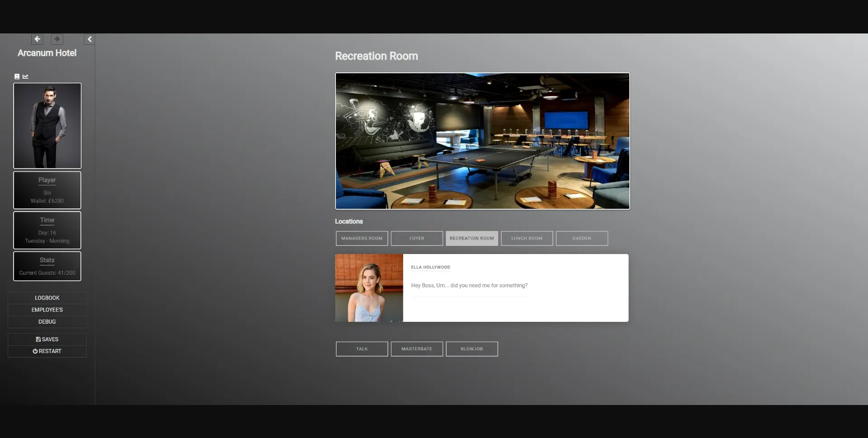
Task: Go to the Foyer location
Action: click(417, 238)
